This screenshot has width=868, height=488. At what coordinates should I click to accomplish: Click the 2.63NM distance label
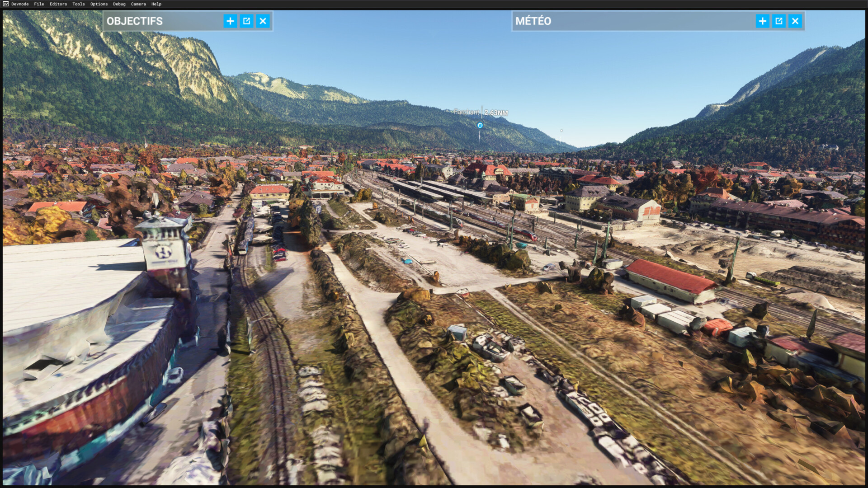496,113
